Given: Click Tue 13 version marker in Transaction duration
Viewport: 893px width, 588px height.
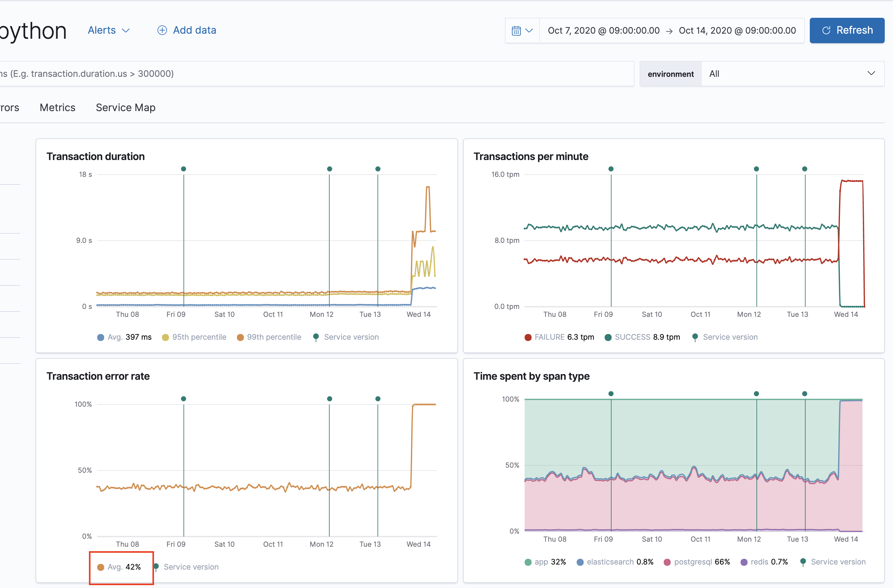Looking at the screenshot, I should (x=378, y=169).
